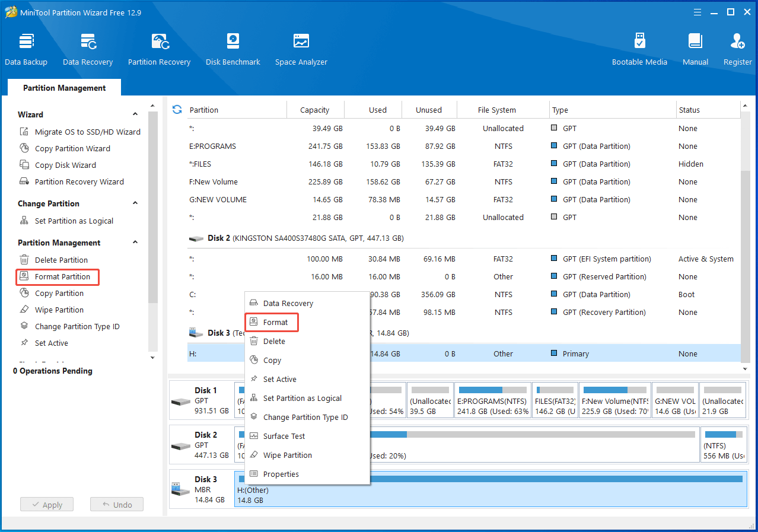Collapse the Change Partition section

tap(135, 203)
